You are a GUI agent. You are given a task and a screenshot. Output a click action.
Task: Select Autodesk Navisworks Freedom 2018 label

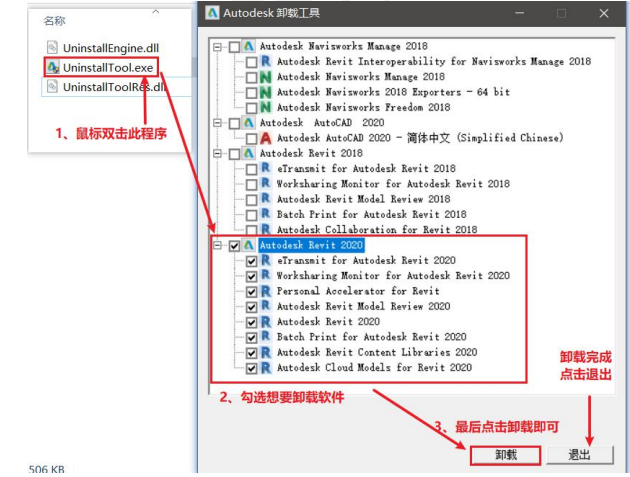364,108
